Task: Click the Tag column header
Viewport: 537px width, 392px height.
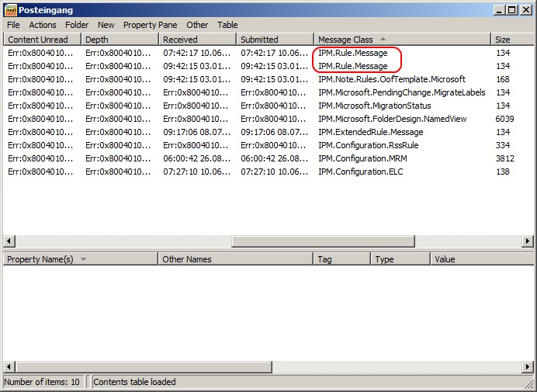Action: [x=341, y=259]
